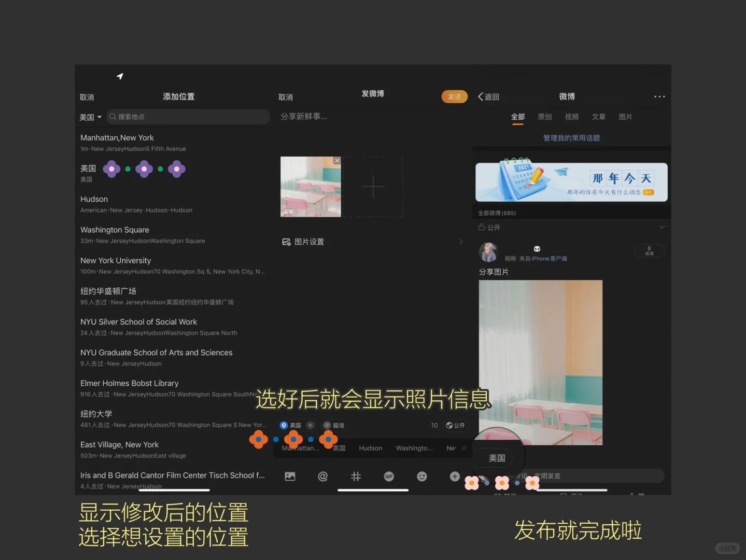Expand the 公开 visibility row chevron
746x560 pixels.
click(661, 227)
